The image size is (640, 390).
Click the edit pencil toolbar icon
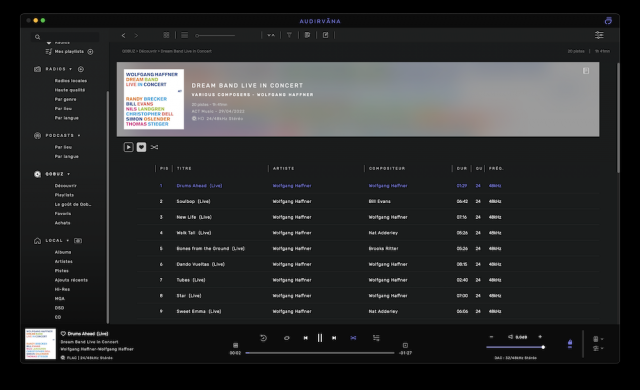click(325, 35)
